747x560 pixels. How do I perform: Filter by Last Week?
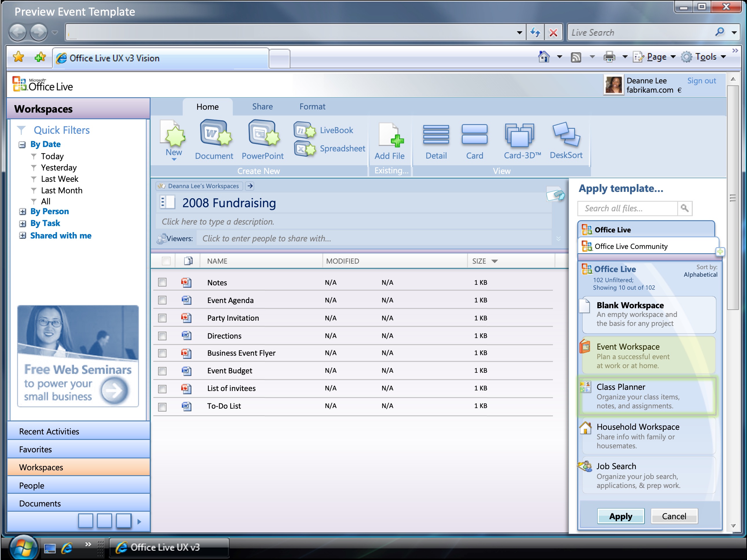(x=60, y=179)
